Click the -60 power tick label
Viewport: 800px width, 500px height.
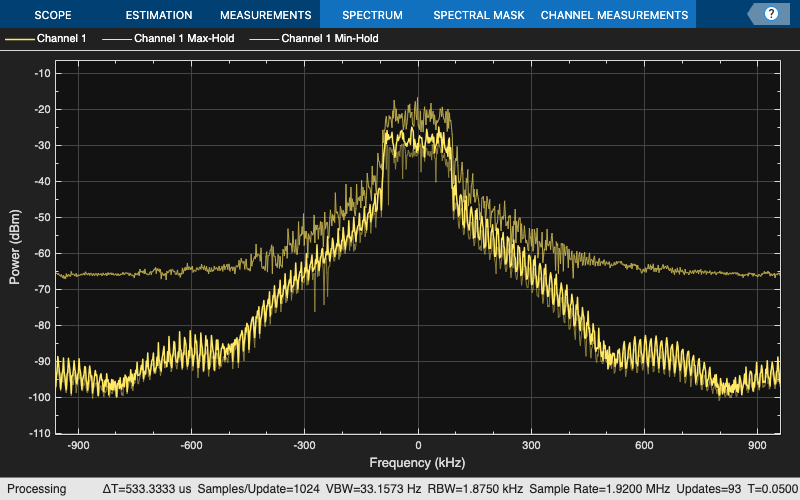tap(42, 254)
